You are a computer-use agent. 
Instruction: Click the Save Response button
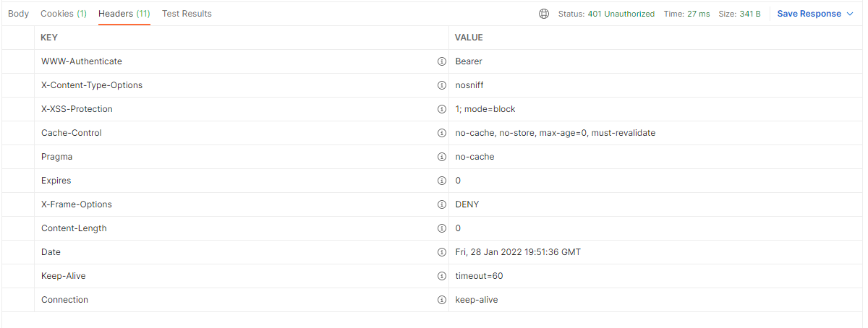(809, 14)
